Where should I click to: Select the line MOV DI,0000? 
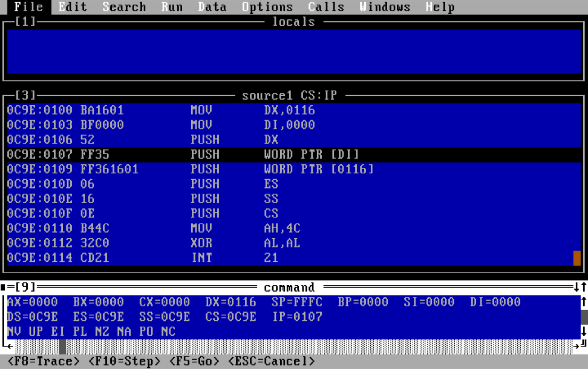294,125
